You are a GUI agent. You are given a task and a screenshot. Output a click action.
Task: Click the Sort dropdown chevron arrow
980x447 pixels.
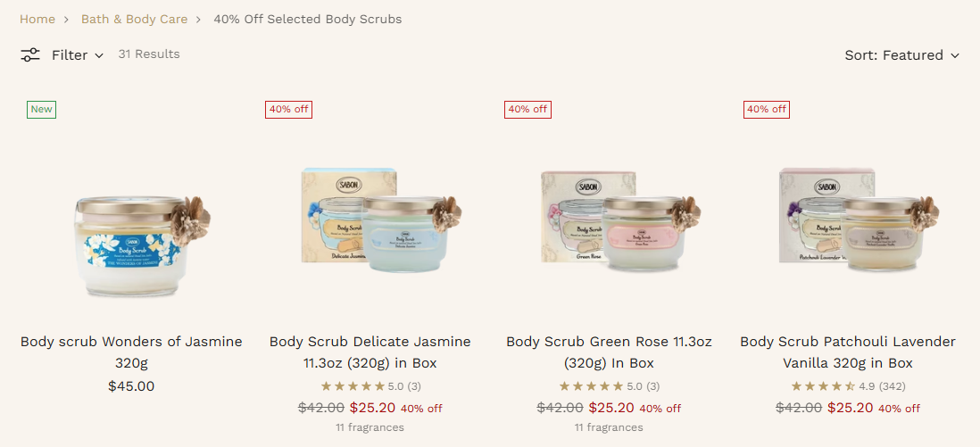click(x=954, y=55)
